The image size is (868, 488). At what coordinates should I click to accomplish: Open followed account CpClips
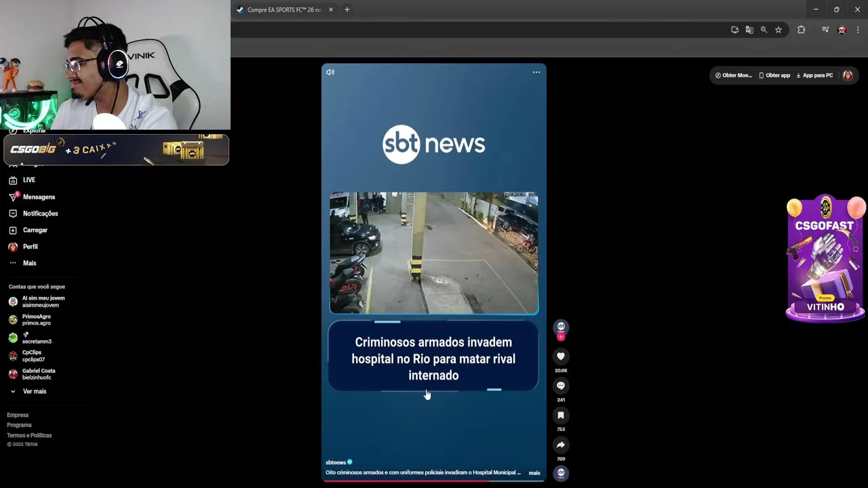point(27,356)
